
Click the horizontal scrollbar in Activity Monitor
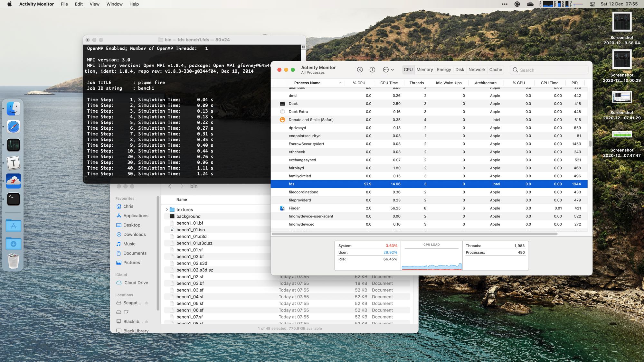coord(415,234)
